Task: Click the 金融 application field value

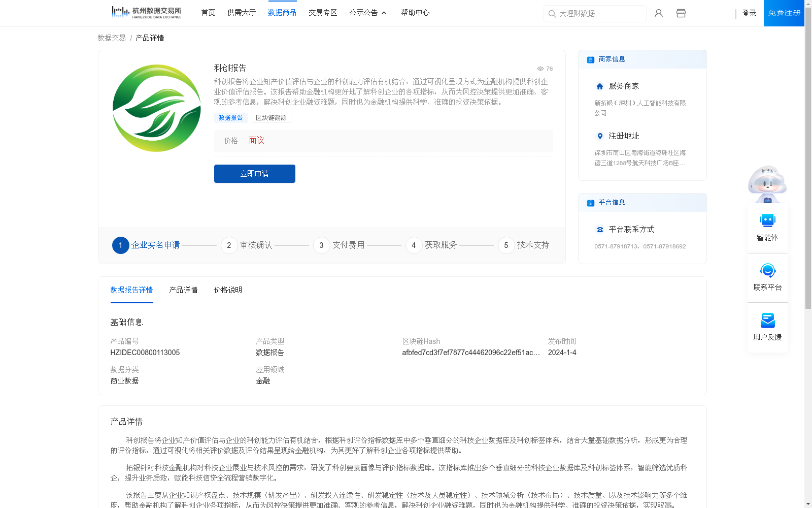Action: 263,381
